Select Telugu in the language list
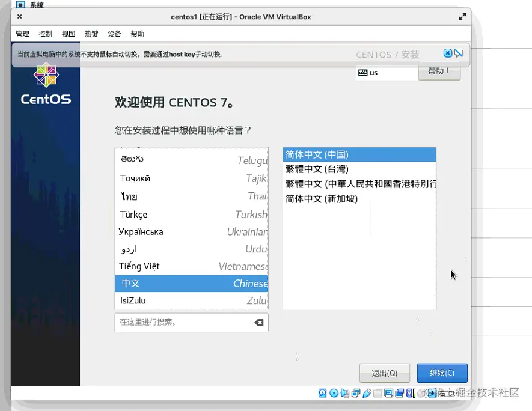Screen dimensions: 532x411 tap(192, 159)
